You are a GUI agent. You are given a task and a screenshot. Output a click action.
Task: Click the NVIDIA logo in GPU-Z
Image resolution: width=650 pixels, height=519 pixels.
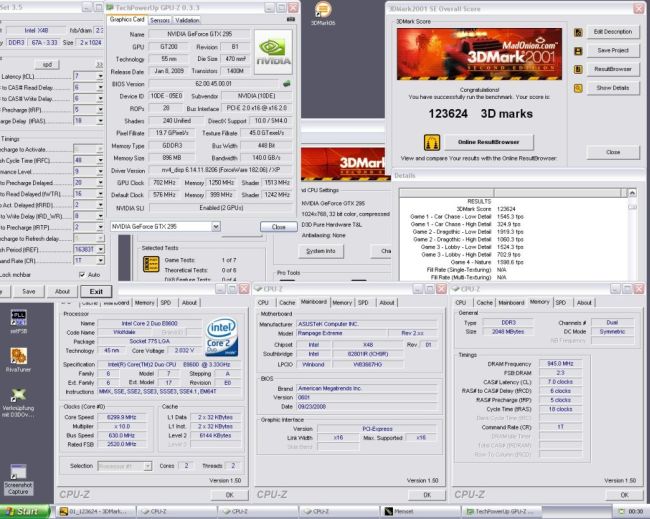[x=273, y=52]
